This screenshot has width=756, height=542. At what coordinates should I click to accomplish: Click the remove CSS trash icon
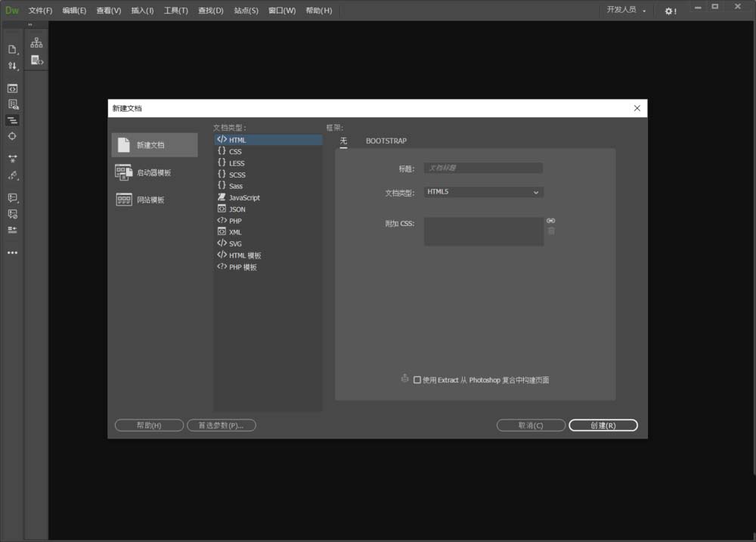click(x=551, y=231)
